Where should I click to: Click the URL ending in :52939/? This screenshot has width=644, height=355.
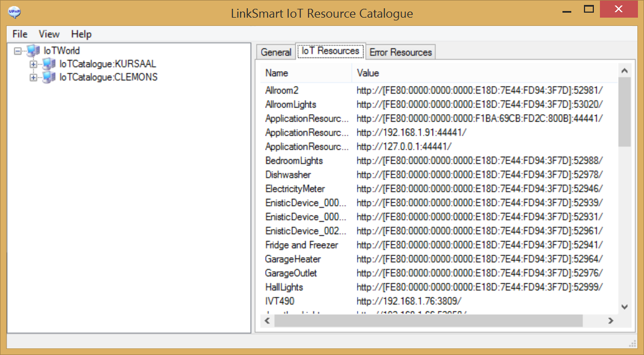(x=480, y=202)
